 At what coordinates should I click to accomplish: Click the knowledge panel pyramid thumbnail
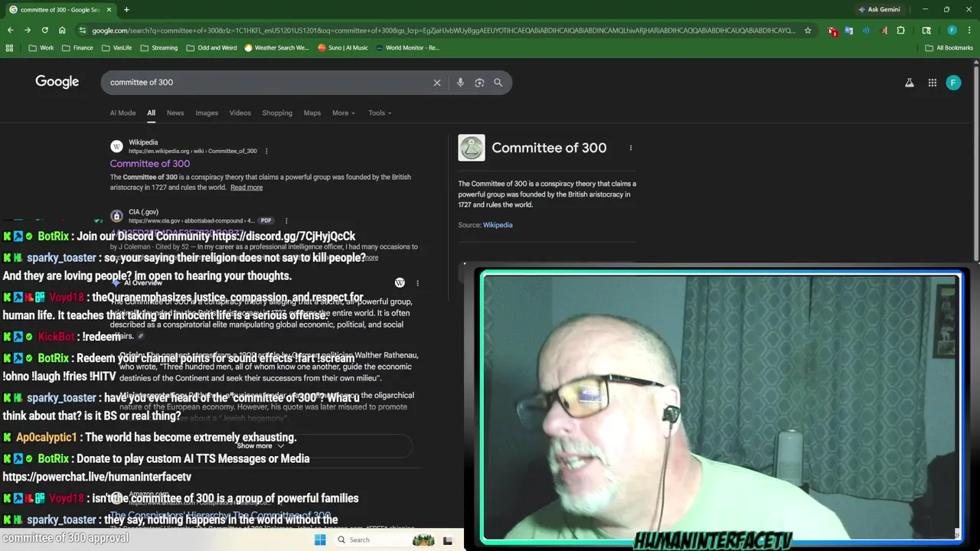click(472, 148)
